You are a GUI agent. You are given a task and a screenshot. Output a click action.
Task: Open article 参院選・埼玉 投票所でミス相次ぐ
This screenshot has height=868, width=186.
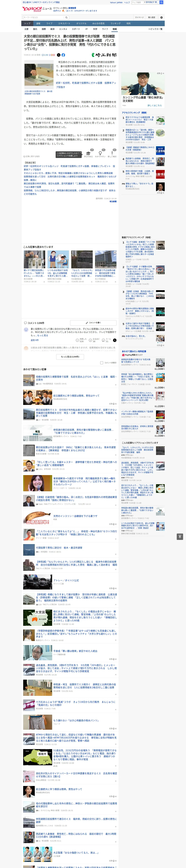[84, 686]
